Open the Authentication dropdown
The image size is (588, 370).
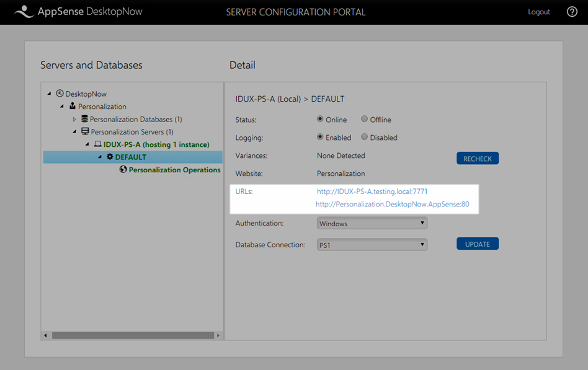pos(372,223)
